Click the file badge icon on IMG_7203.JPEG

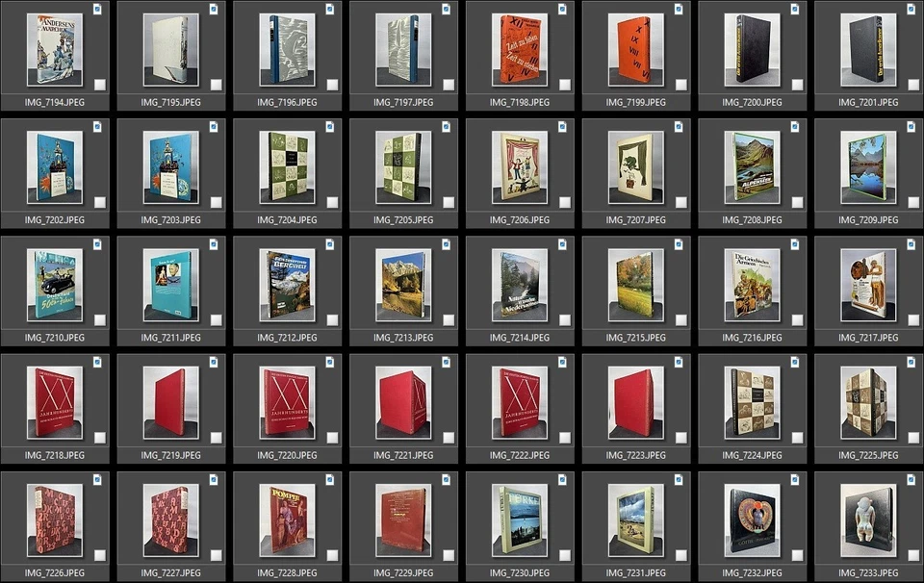coord(214,127)
